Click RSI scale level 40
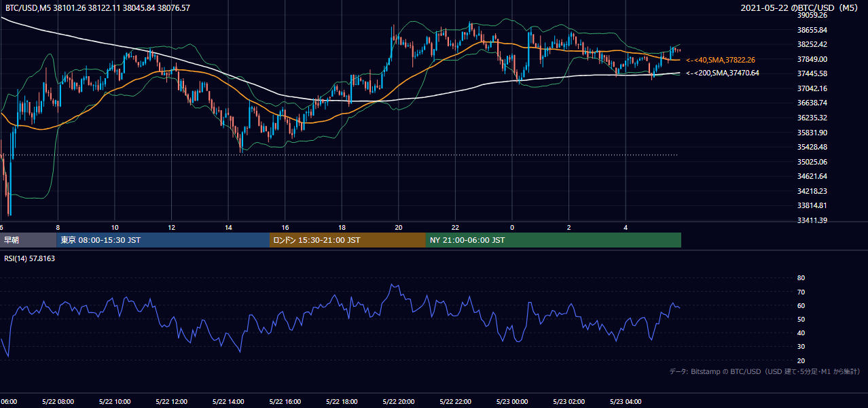Image resolution: width=868 pixels, height=408 pixels. 801,333
